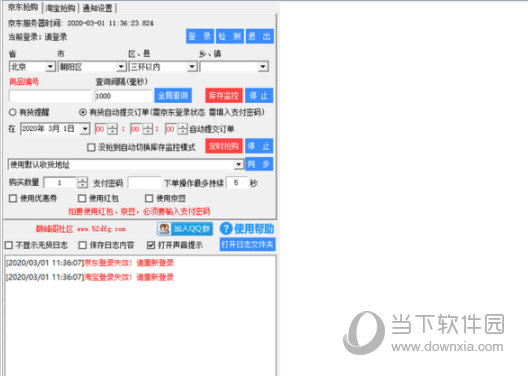
Task: Enable the 使用优惠券 checkbox
Action: point(13,198)
